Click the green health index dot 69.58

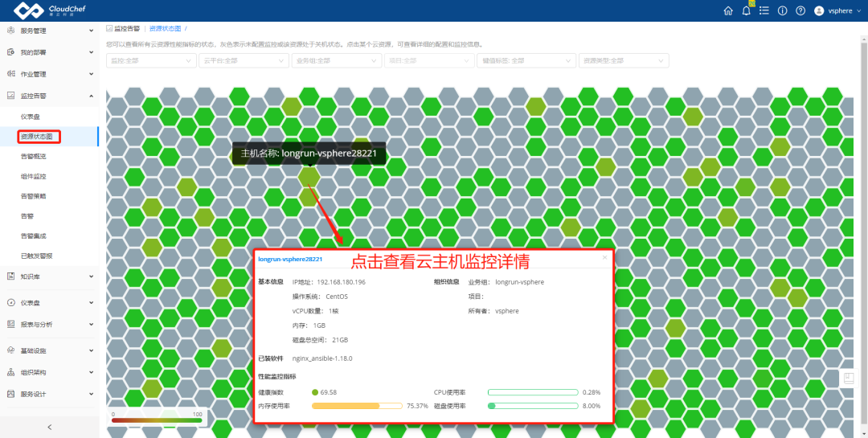(315, 392)
